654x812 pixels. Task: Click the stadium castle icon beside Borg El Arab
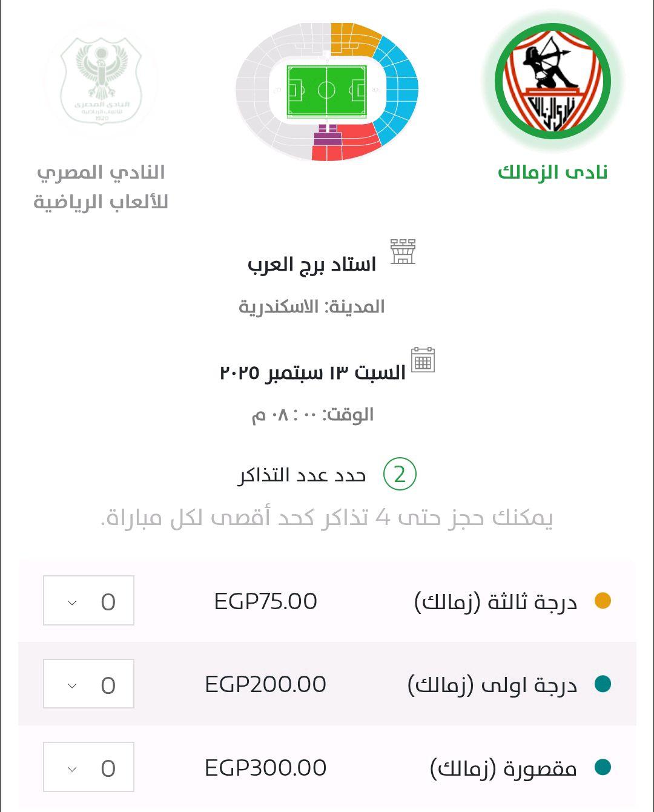click(403, 251)
